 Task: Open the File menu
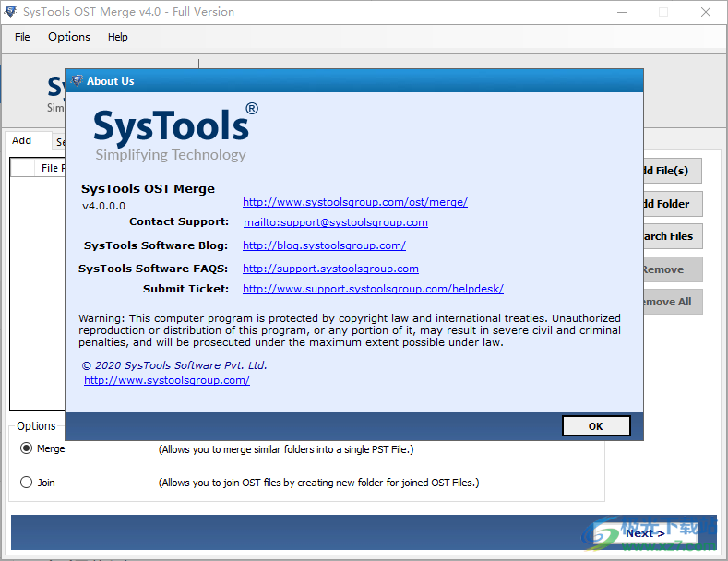[x=22, y=37]
